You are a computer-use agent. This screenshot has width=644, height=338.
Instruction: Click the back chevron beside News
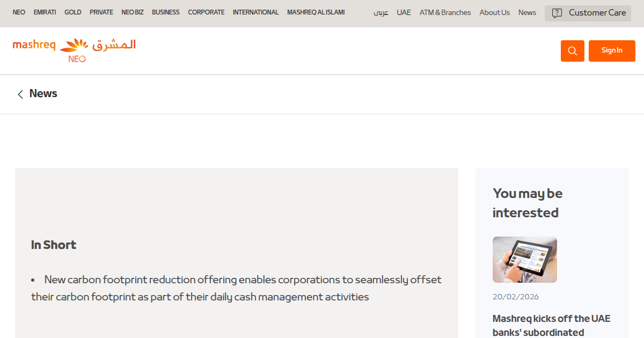coord(20,94)
